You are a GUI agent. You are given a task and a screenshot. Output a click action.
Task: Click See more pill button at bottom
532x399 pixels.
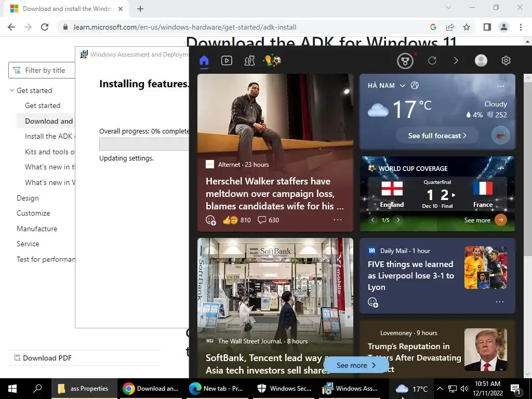point(356,365)
